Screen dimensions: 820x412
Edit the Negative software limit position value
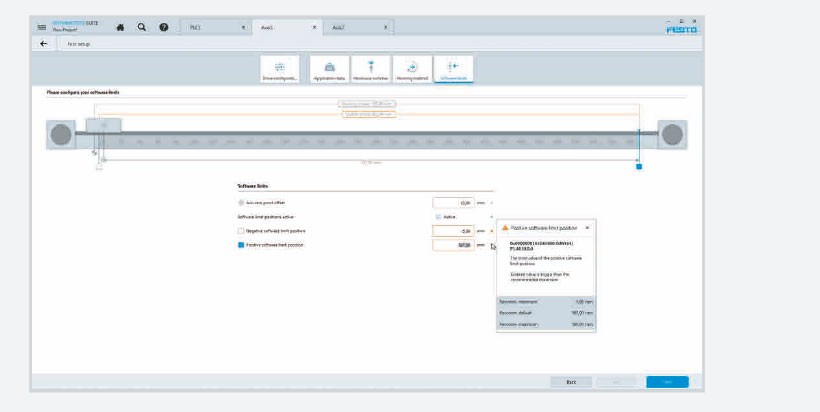453,231
